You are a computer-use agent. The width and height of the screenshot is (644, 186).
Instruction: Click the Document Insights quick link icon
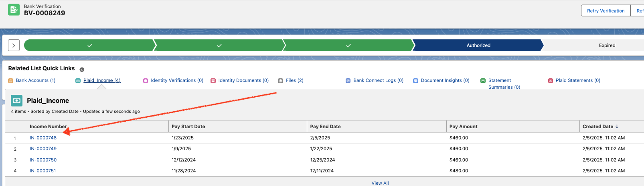point(416,81)
